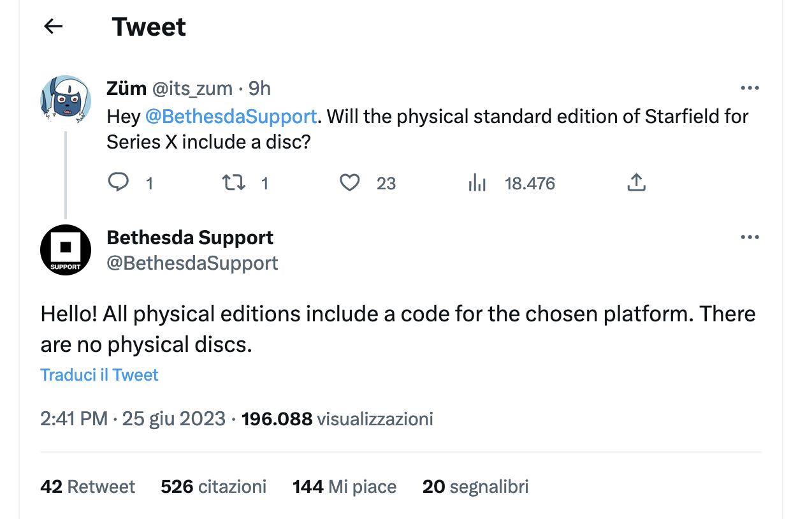Open more options on Bethesda Support tweet
812x519 pixels.
coord(750,237)
